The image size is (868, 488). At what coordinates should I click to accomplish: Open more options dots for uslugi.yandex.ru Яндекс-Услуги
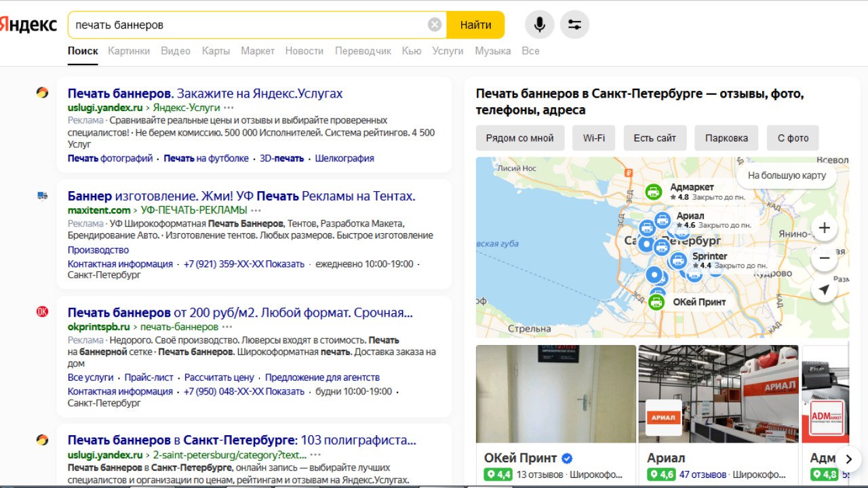pos(229,108)
